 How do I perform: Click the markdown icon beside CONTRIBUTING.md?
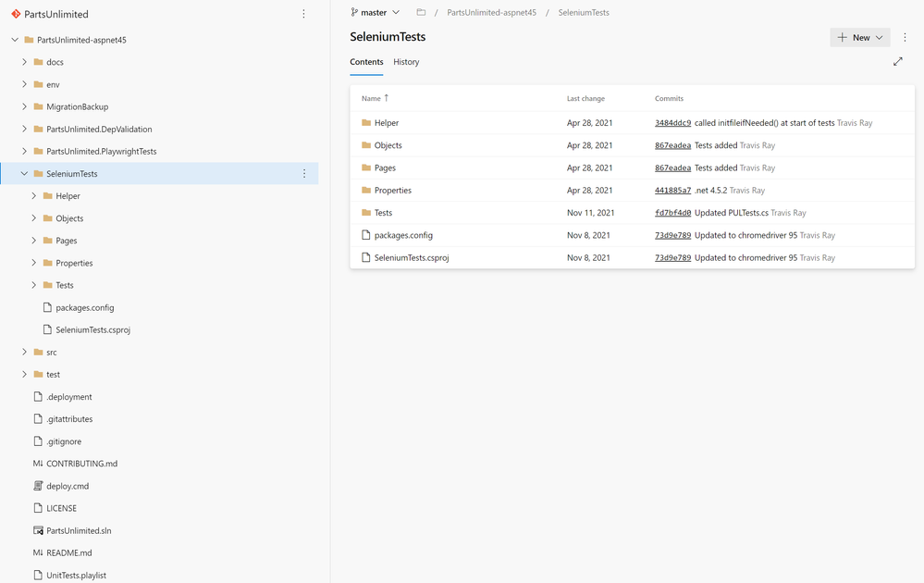[x=38, y=464]
